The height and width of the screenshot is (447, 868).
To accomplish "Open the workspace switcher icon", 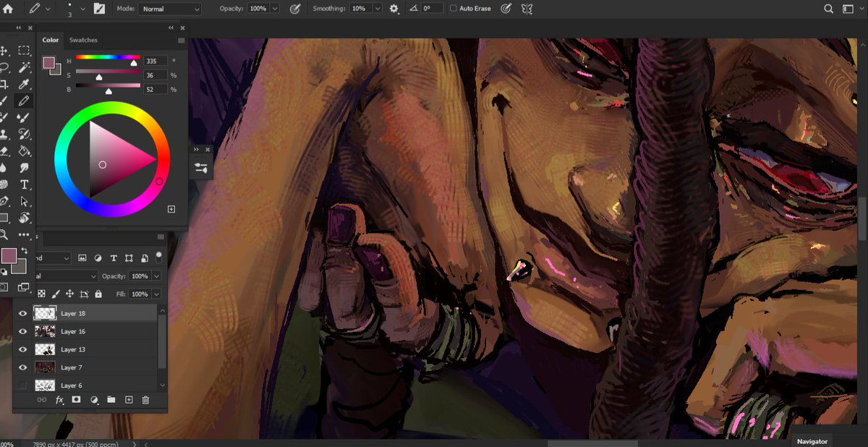I will 848,9.
